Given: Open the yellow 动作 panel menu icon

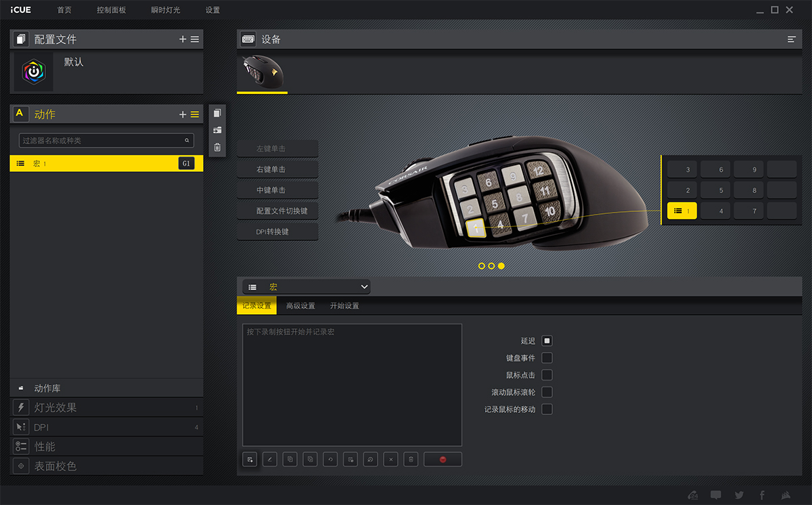Looking at the screenshot, I should pyautogui.click(x=195, y=114).
